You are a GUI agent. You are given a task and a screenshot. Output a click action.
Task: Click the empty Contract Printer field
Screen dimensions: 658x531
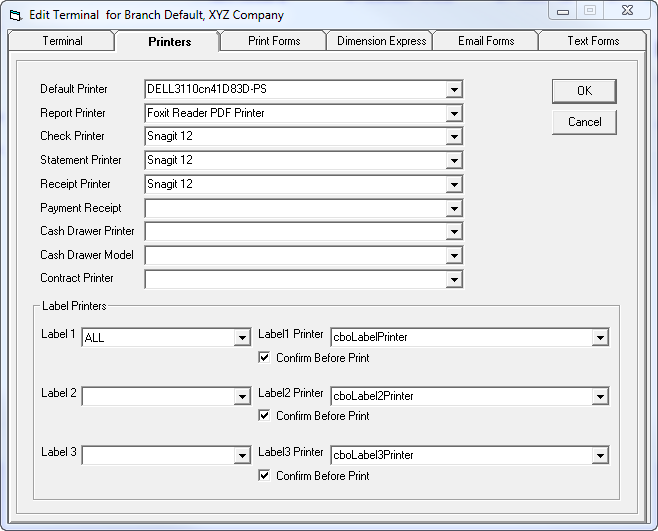click(x=304, y=279)
